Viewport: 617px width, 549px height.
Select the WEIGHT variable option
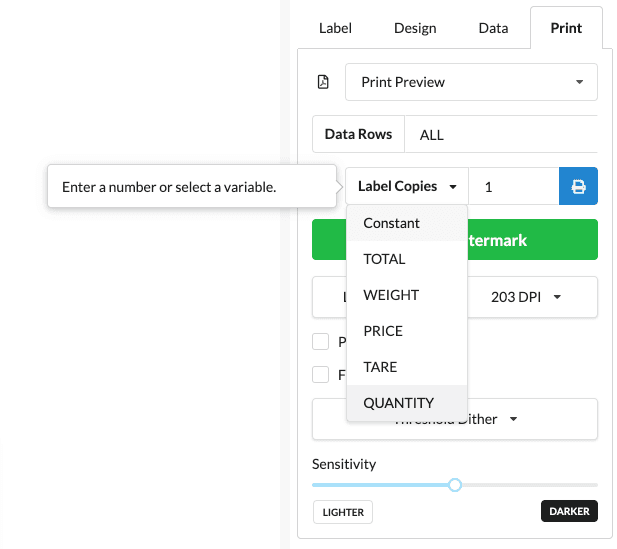(391, 295)
